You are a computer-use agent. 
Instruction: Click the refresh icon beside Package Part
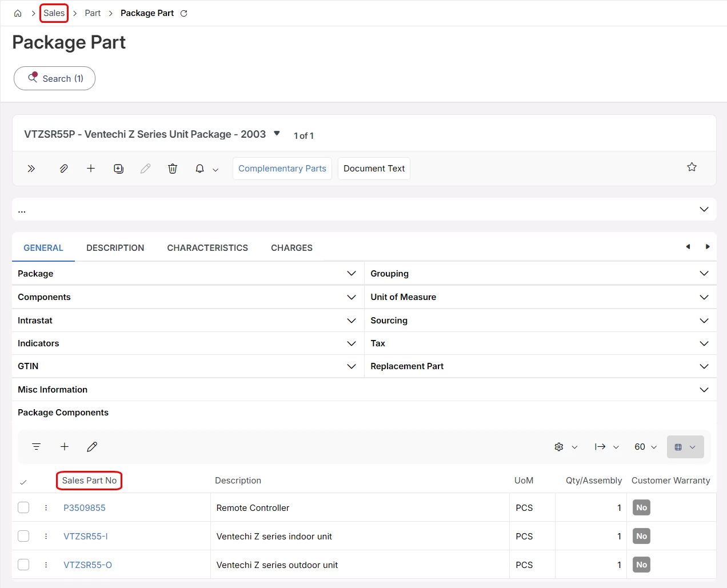coord(184,13)
